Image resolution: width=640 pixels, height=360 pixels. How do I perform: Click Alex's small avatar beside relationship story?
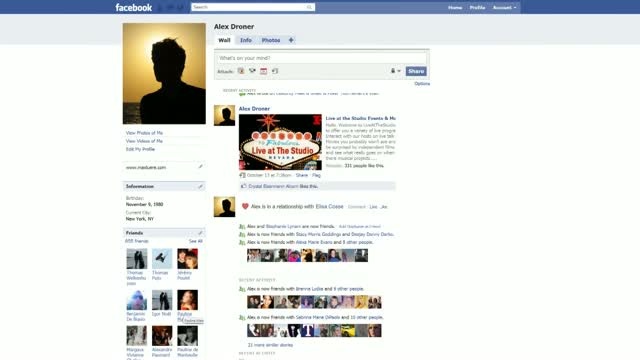click(224, 207)
